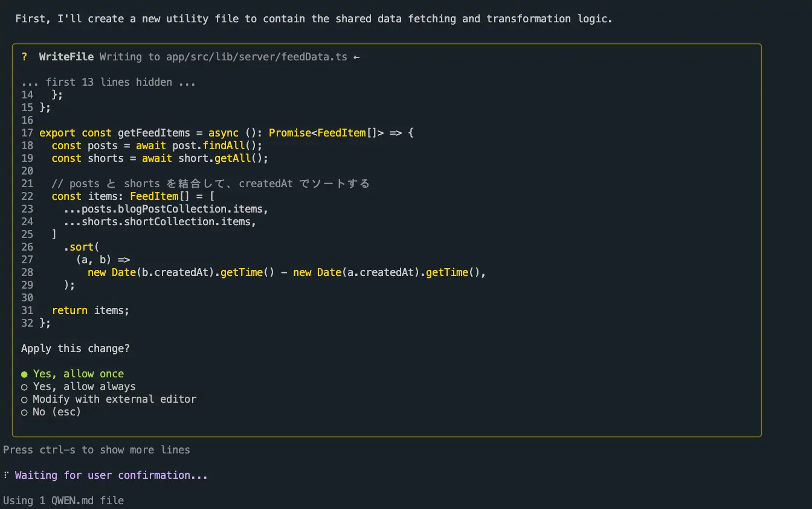The image size is (812, 509).
Task: Click the question mark icon beside WriteFile
Action: coord(24,57)
